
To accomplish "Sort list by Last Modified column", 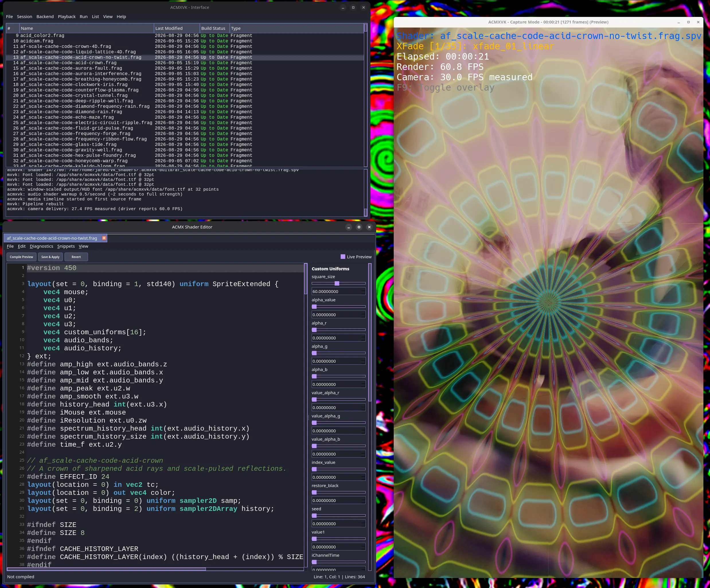I will tap(176, 28).
